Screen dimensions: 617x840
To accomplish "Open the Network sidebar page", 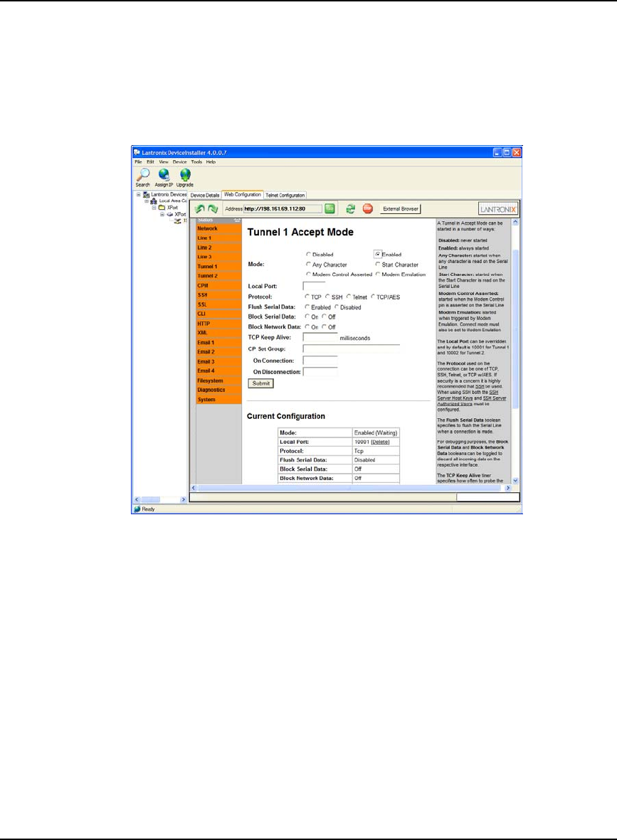I will pos(218,228).
